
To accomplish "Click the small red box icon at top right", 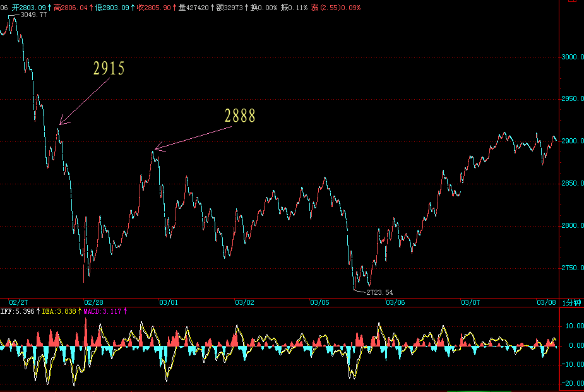I will pos(571,2).
